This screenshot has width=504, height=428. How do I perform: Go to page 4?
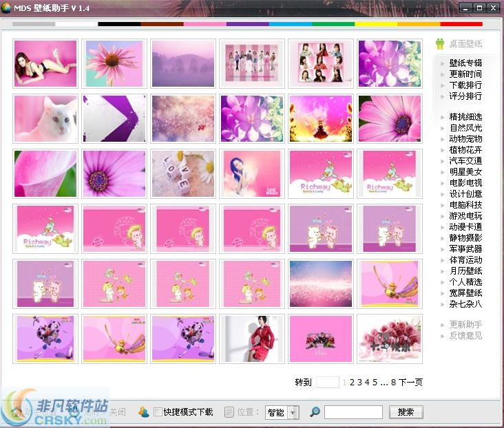click(x=367, y=383)
